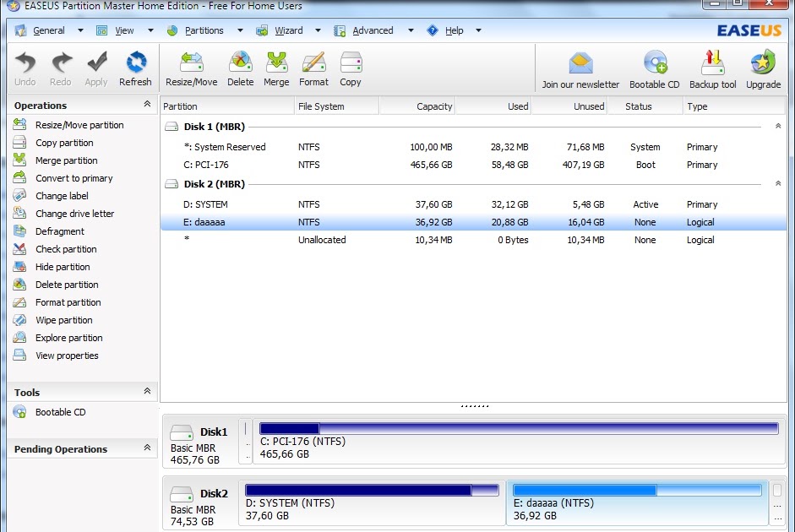
Task: Sort by File System column header
Action: pyautogui.click(x=336, y=106)
